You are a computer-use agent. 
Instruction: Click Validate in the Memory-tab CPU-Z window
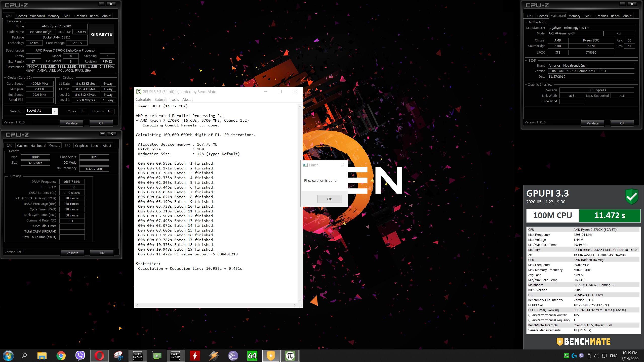click(x=72, y=253)
